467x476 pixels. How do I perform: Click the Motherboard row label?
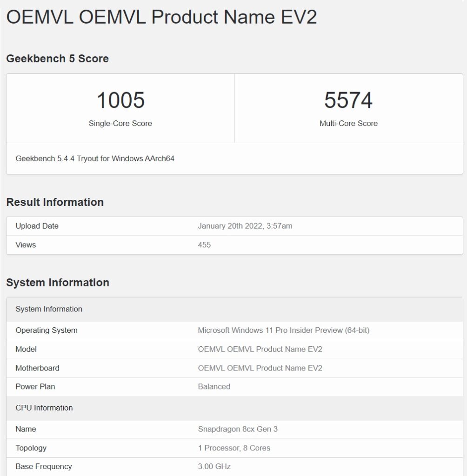tap(38, 368)
